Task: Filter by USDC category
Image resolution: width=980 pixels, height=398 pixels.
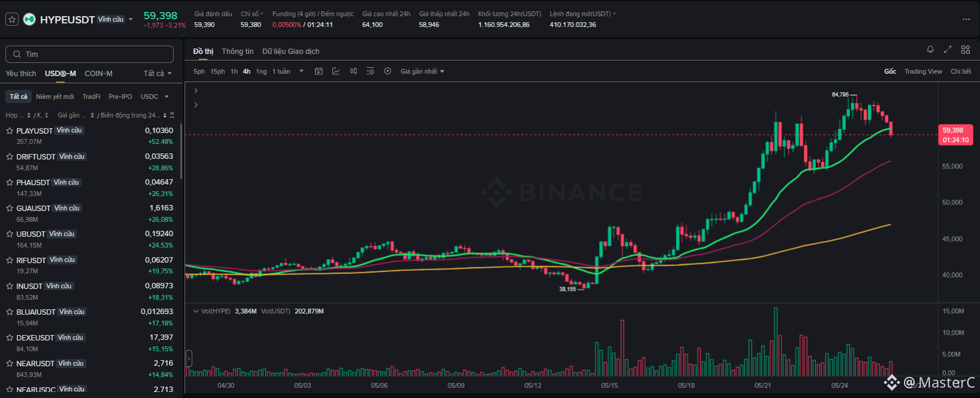Action: [x=149, y=97]
